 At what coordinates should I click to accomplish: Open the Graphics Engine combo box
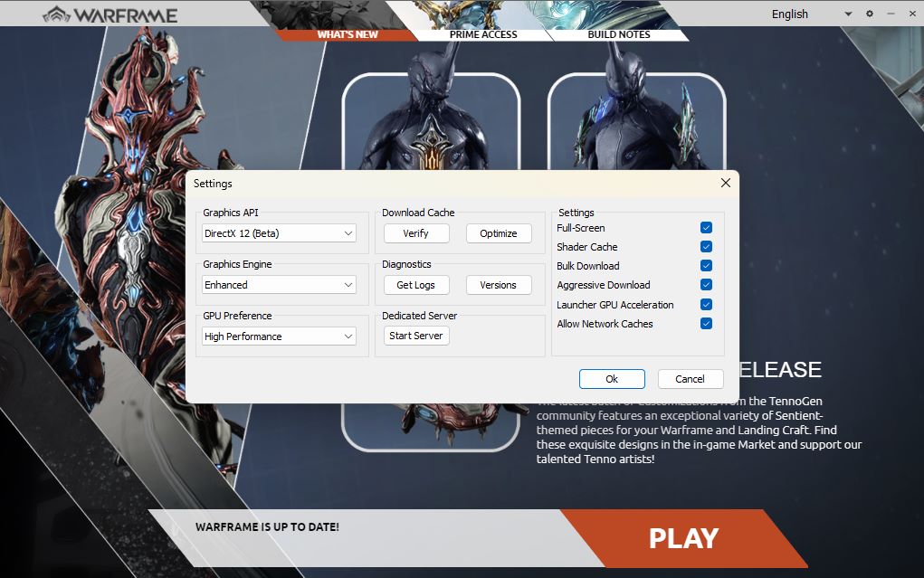[279, 285]
